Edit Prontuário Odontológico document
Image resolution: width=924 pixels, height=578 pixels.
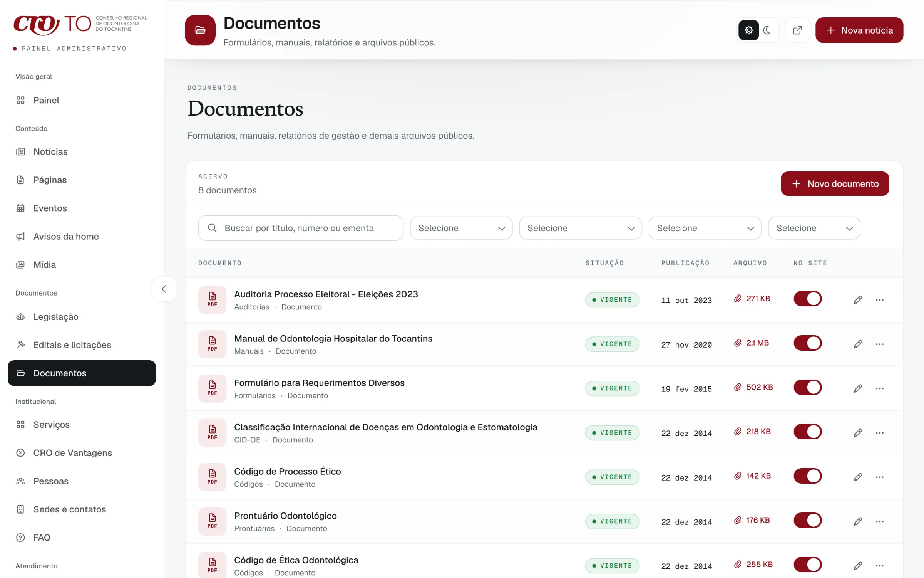click(x=857, y=521)
